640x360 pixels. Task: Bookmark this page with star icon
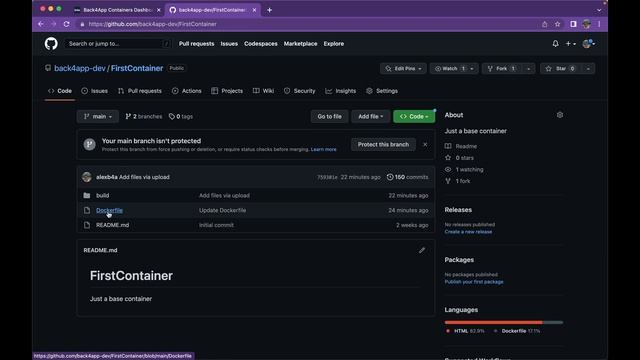(558, 24)
